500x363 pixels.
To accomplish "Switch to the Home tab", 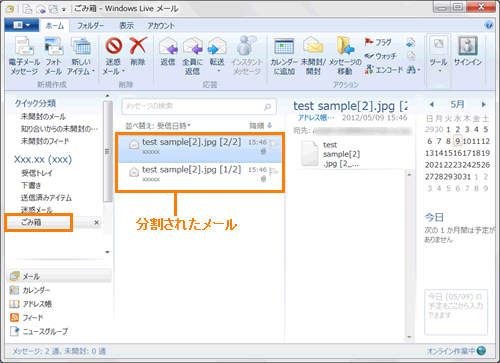I will 55,26.
